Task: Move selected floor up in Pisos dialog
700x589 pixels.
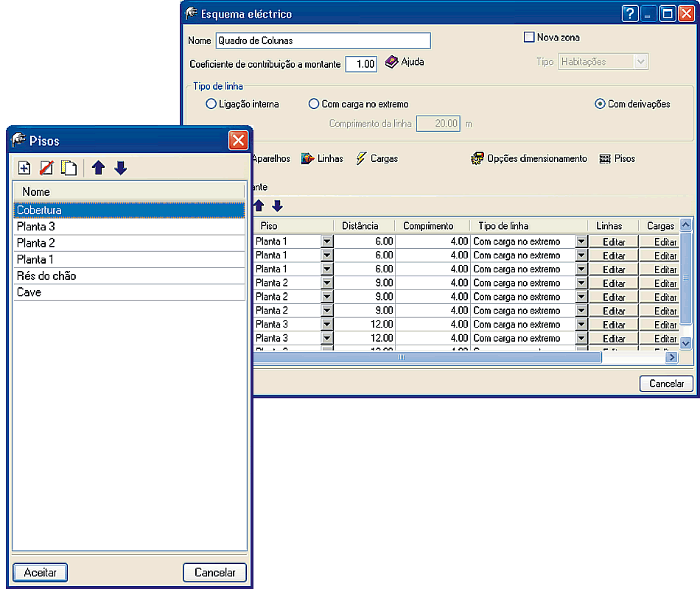Action: (98, 168)
